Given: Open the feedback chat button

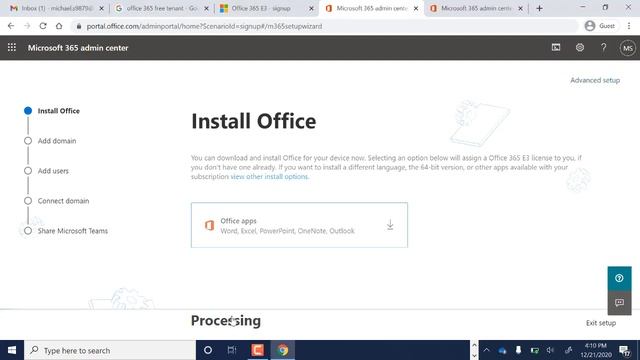Looking at the screenshot, I should tap(619, 302).
